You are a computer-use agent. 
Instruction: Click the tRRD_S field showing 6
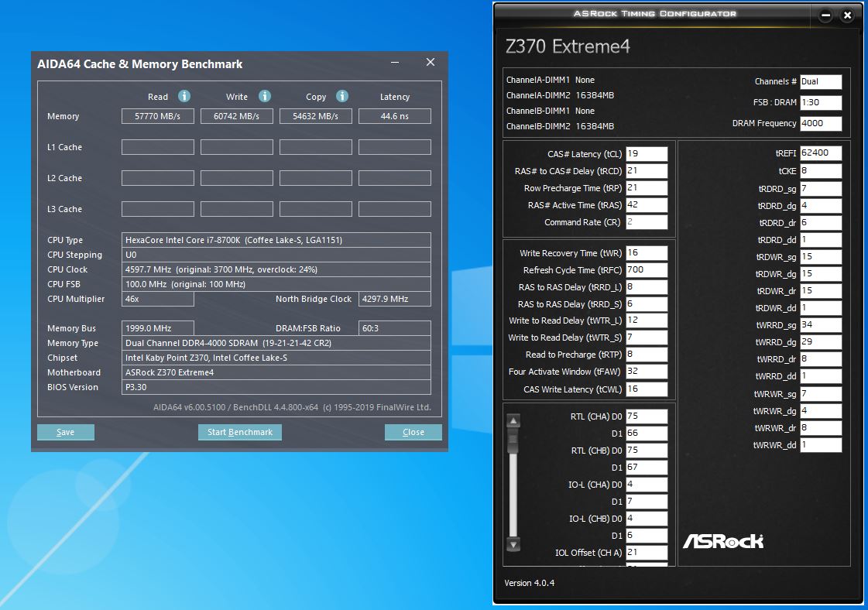point(647,304)
